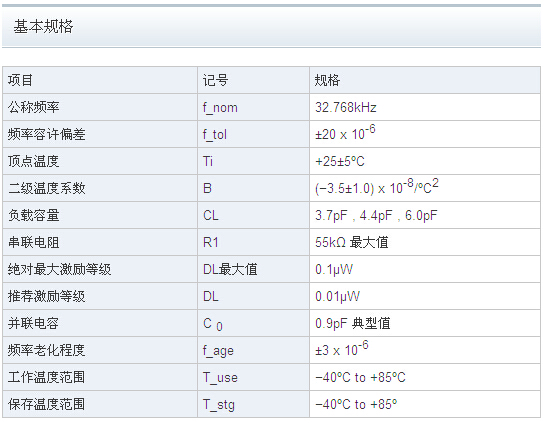Click the 55kΩ 最大值 value cell
547x423 pixels.
(425, 242)
